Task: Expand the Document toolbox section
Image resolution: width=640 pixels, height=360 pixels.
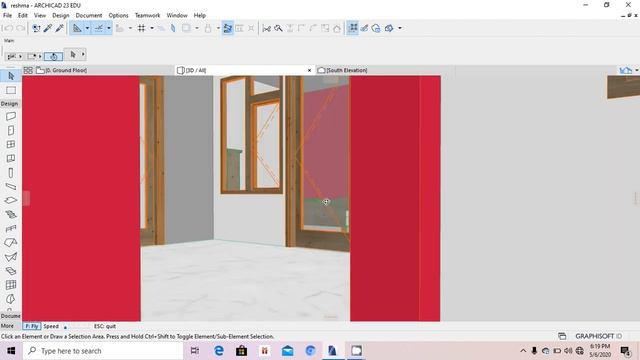Action: pyautogui.click(x=10, y=316)
